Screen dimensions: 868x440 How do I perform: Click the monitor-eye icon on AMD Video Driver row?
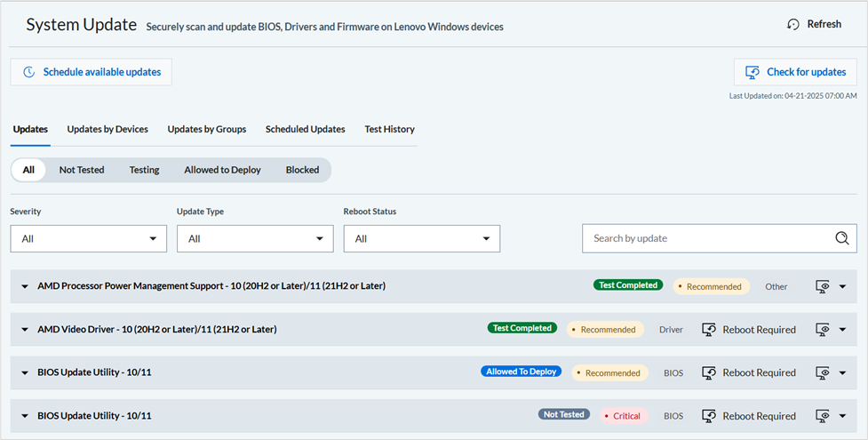click(823, 329)
